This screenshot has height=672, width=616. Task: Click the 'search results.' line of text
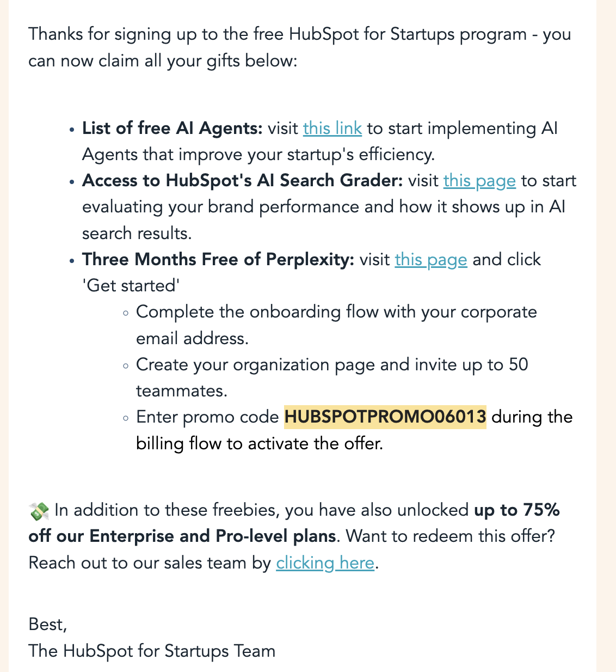[137, 233]
